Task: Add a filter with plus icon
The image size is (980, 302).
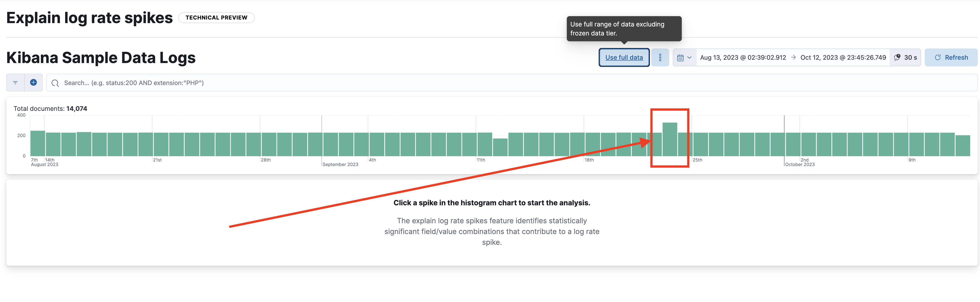Action: pyautogui.click(x=33, y=82)
